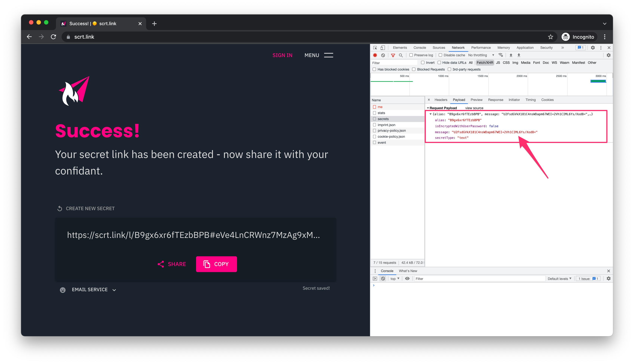Screen dimensions: 634x364
Task: Click CREATE NEW SECRET
Action: (x=86, y=208)
